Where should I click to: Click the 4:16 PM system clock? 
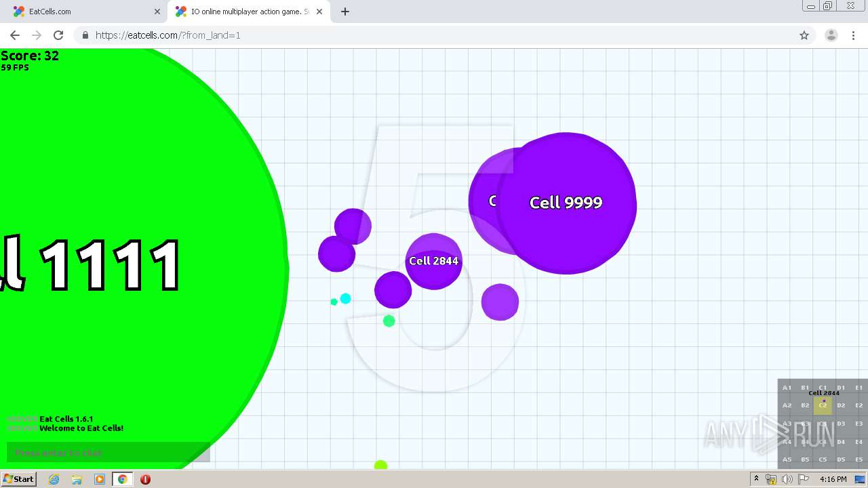(833, 479)
